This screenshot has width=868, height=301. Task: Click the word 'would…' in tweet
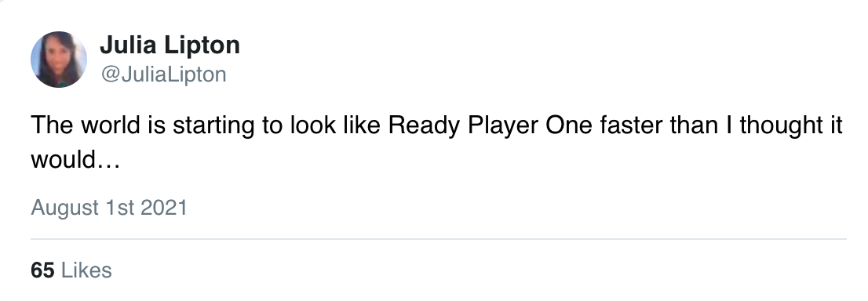point(75,160)
